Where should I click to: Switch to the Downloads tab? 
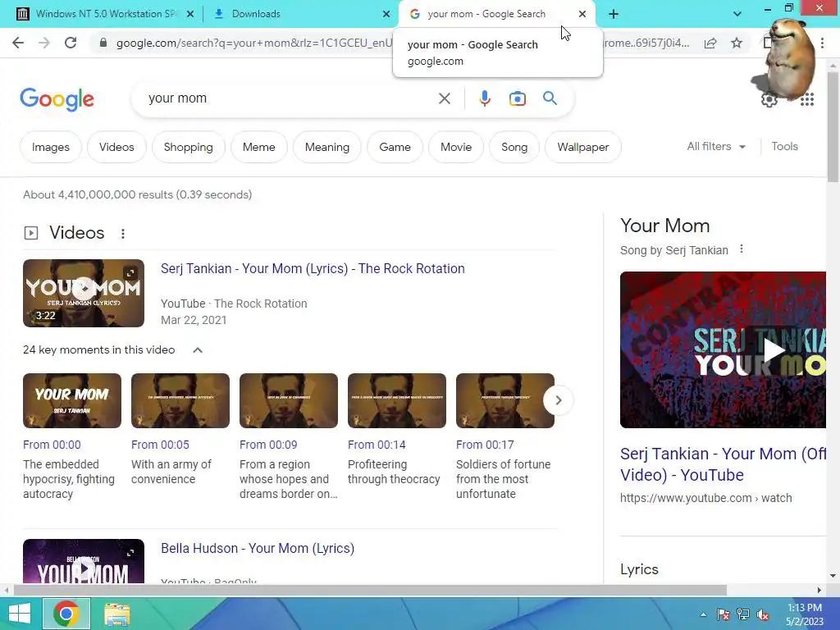pyautogui.click(x=299, y=14)
